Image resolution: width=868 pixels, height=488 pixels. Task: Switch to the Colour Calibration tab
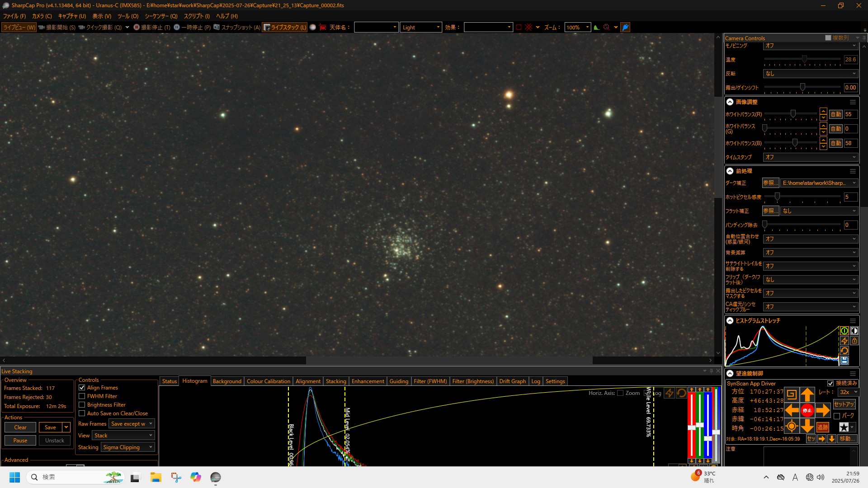(268, 381)
